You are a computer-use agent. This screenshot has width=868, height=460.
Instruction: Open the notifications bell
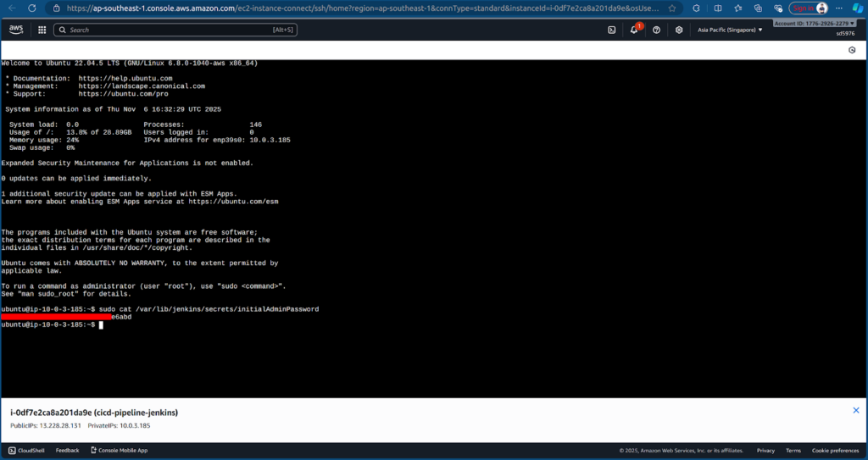click(x=634, y=30)
